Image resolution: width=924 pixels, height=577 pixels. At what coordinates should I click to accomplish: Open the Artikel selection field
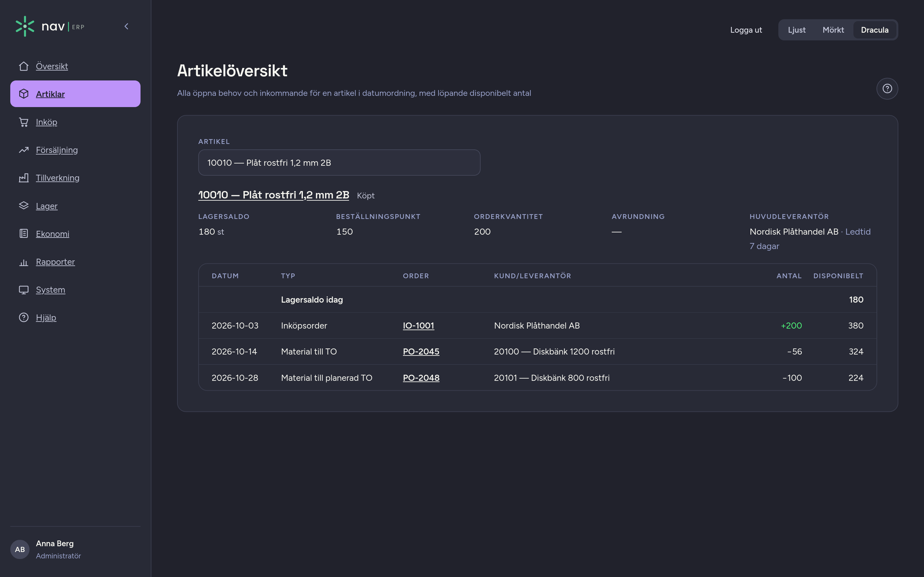point(339,163)
